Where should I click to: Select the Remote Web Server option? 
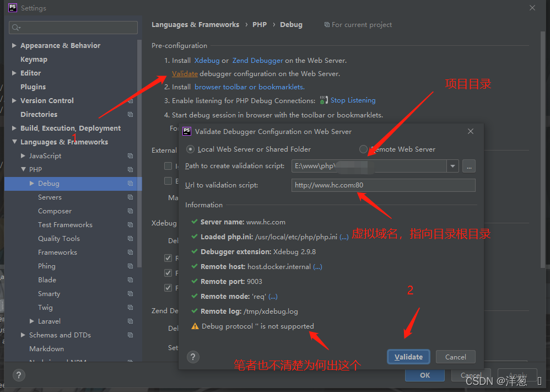click(x=363, y=149)
